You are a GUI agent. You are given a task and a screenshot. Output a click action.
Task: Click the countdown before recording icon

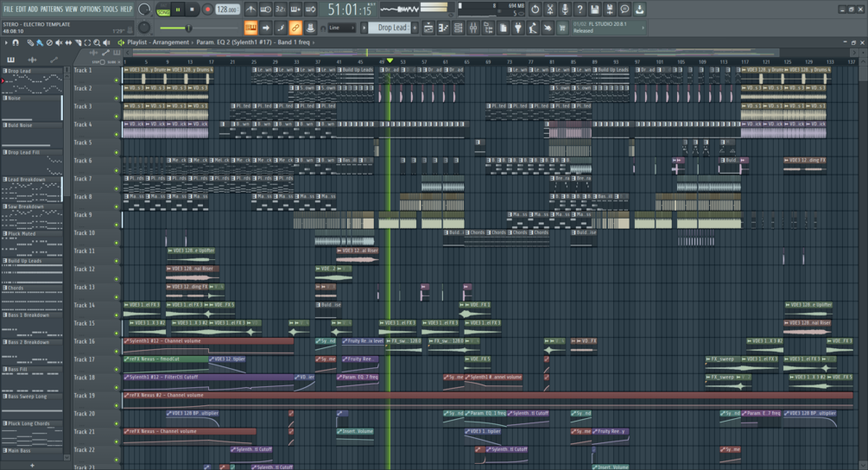pos(281,10)
